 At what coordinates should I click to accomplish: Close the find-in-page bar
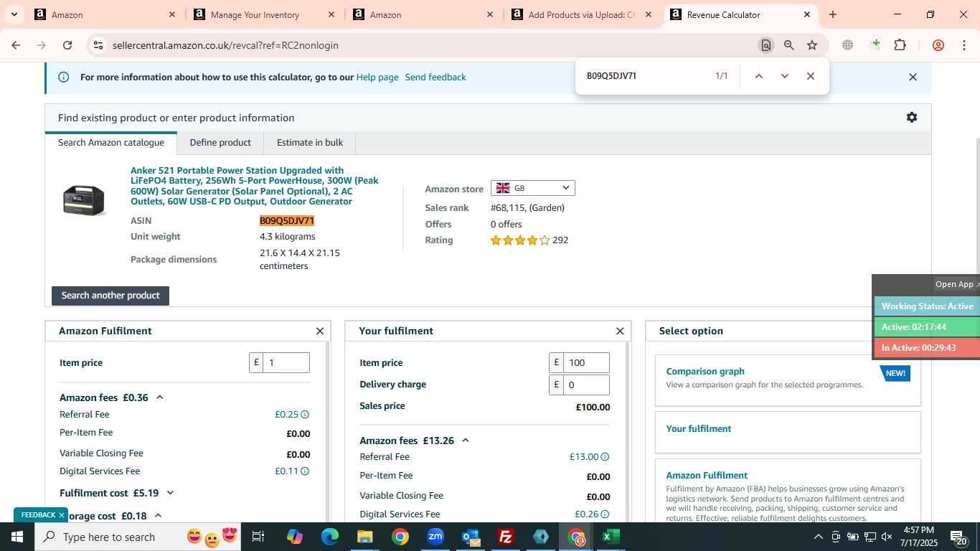tap(811, 76)
